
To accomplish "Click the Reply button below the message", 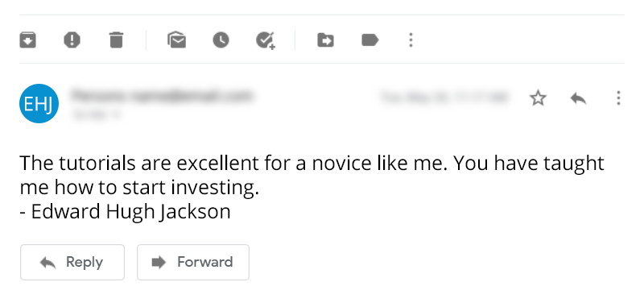I will click(x=72, y=262).
